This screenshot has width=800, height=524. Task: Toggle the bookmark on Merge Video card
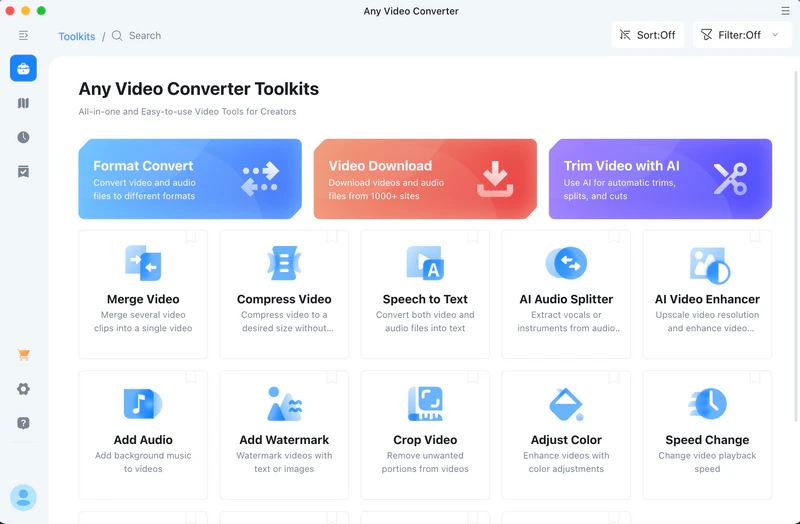(x=191, y=237)
